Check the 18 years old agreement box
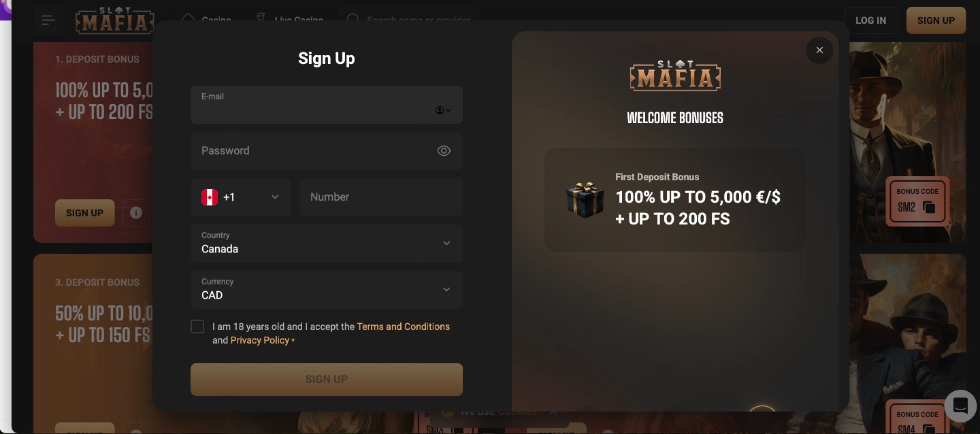This screenshot has width=980, height=434. coord(197,327)
